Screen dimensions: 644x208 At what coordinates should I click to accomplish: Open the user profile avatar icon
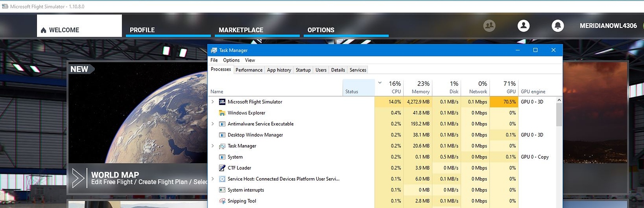524,26
